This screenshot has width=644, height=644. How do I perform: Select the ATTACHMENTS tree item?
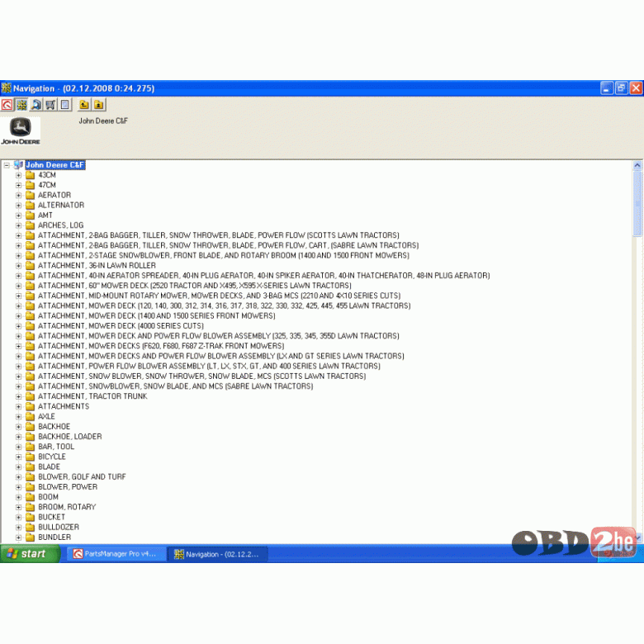pos(64,406)
